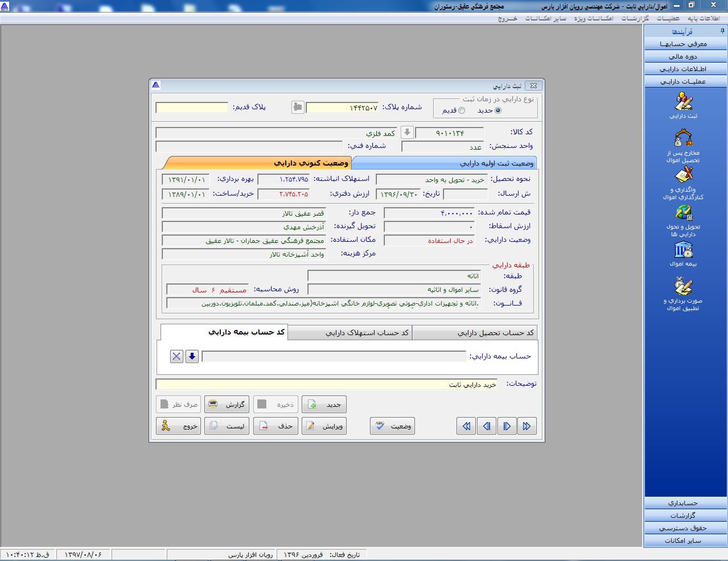728x561 pixels.
Task: Click the كد كالا code field
Action: (x=450, y=133)
